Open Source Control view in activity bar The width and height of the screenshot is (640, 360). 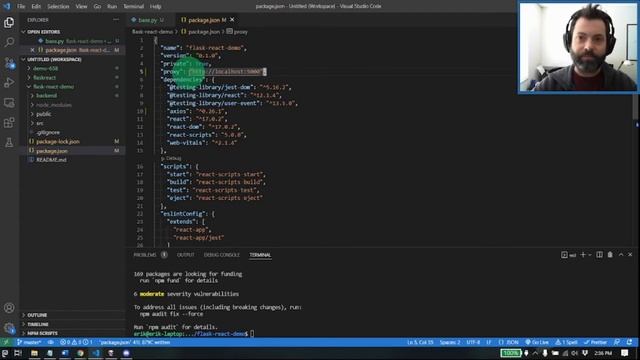click(x=9, y=62)
